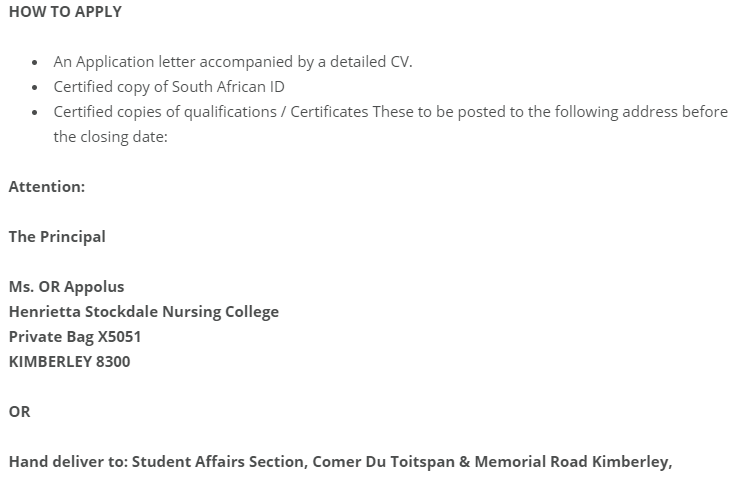Select the Application letter bullet text
The image size is (736, 482).
click(x=232, y=62)
